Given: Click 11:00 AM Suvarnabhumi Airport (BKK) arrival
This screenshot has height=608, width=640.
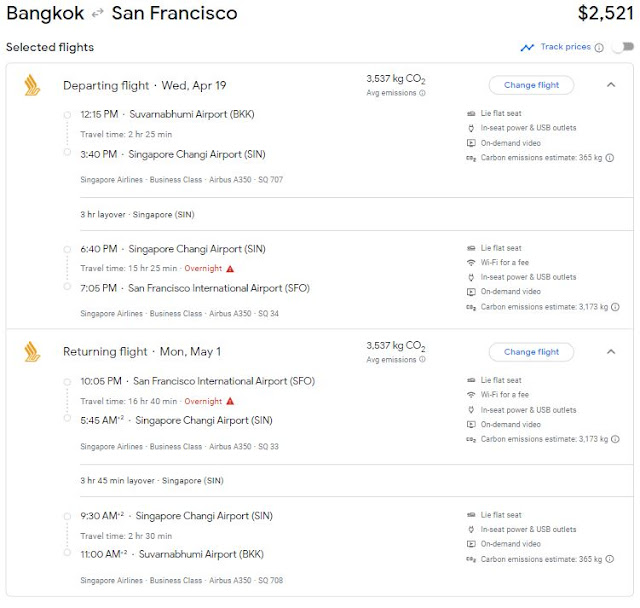Looking at the screenshot, I should pos(172,554).
